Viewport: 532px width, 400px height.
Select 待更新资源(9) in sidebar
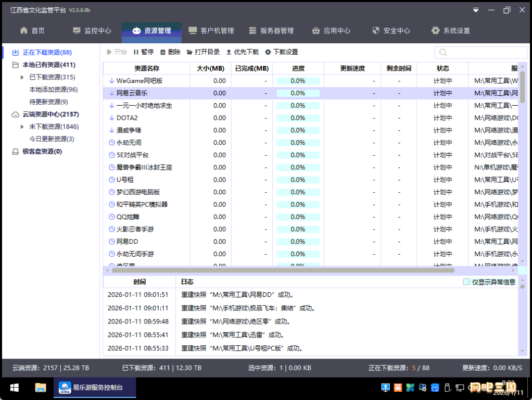[x=48, y=102]
